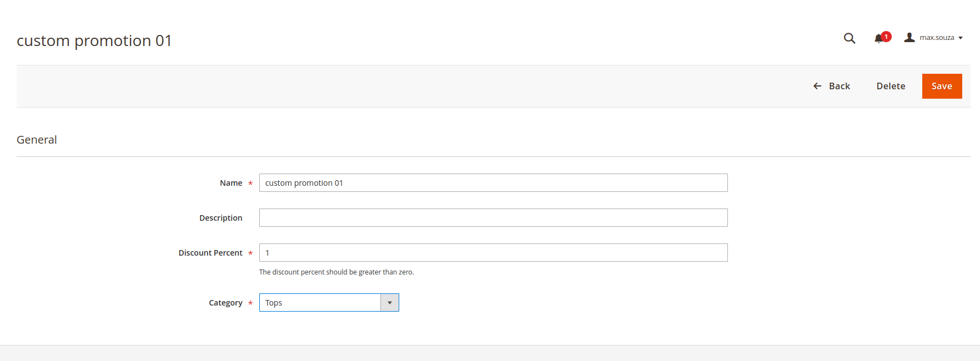The width and height of the screenshot is (980, 361).
Task: Save the custom promotion
Action: 942,86
